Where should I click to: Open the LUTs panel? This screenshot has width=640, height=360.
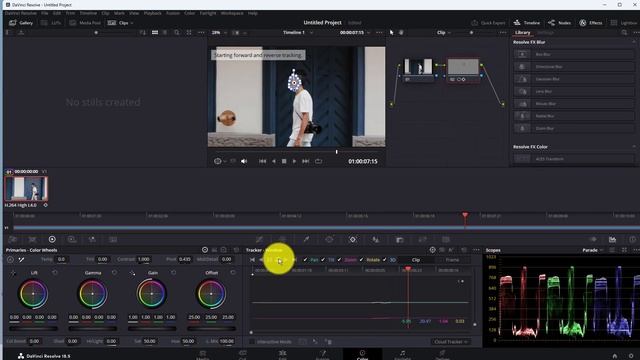coord(51,23)
